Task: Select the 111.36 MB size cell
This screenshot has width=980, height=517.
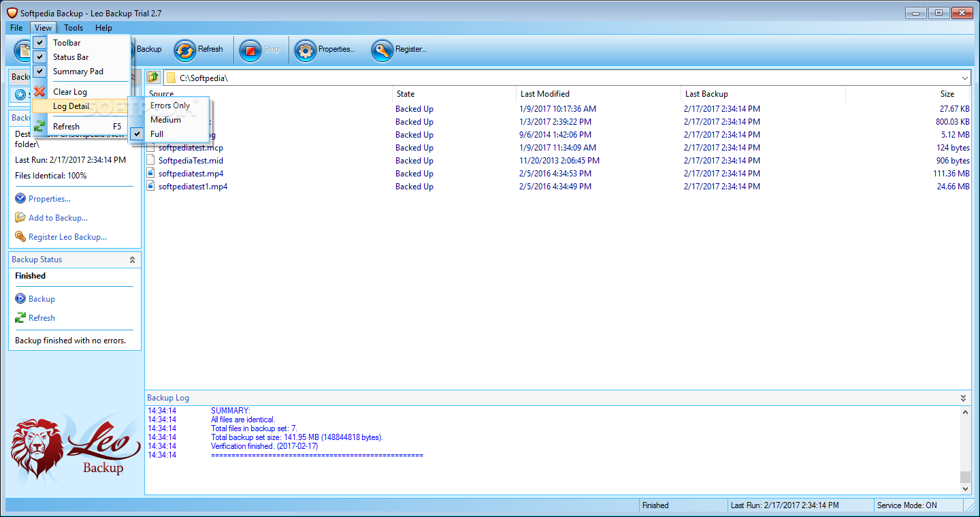Action: 951,174
